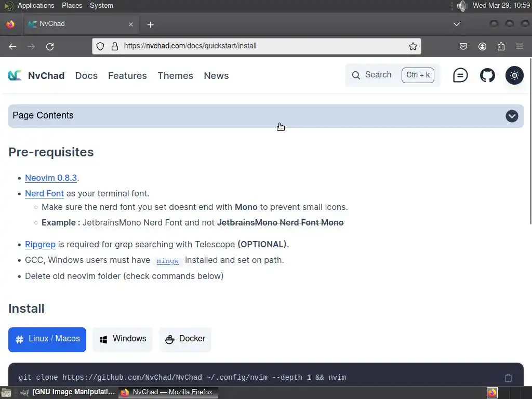This screenshot has height=399, width=532.
Task: Copy the git clone command with clipboard icon
Action: coord(508,378)
